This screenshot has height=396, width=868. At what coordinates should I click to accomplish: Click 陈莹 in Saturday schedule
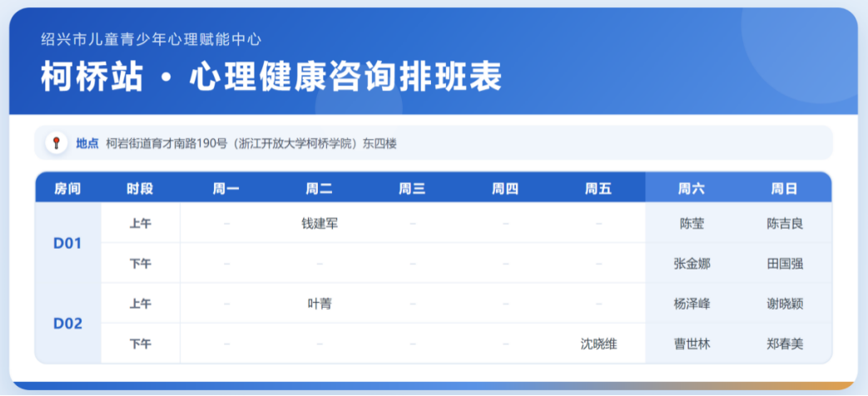tap(692, 224)
